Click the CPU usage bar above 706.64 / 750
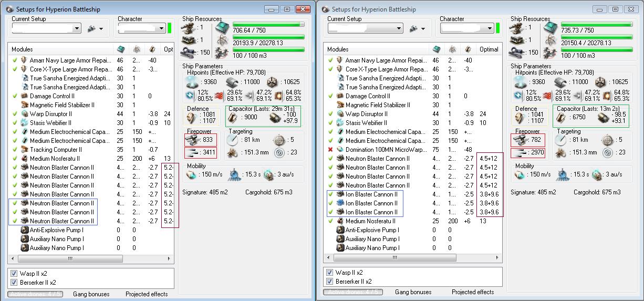 point(268,24)
